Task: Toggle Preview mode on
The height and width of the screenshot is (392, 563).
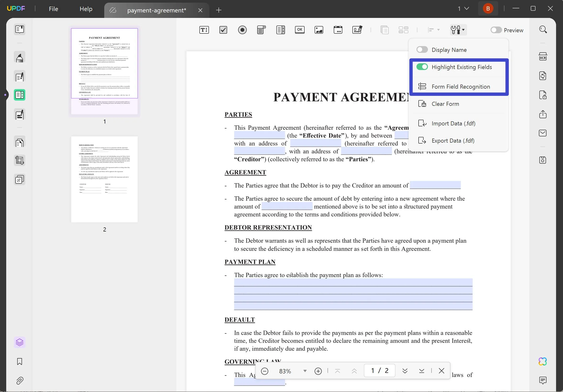Action: point(495,30)
